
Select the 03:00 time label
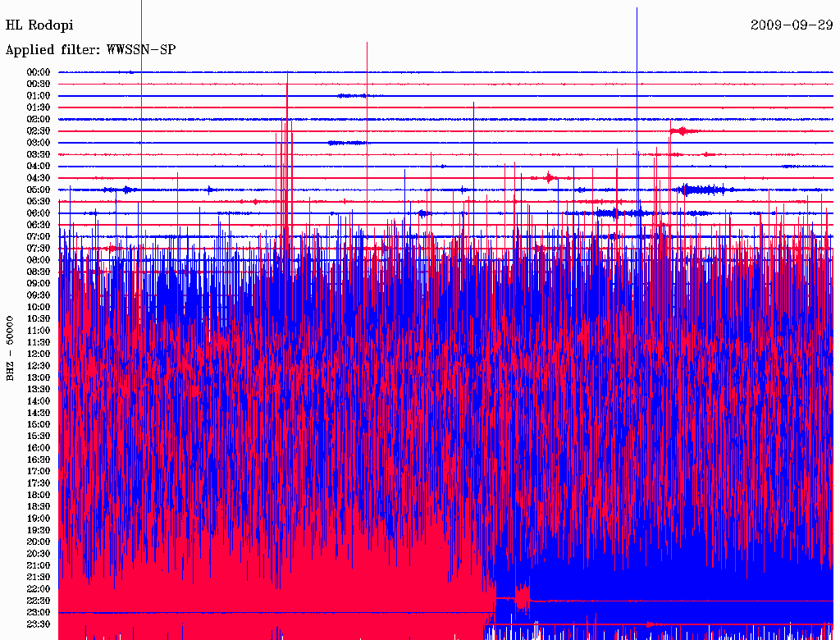(x=39, y=143)
